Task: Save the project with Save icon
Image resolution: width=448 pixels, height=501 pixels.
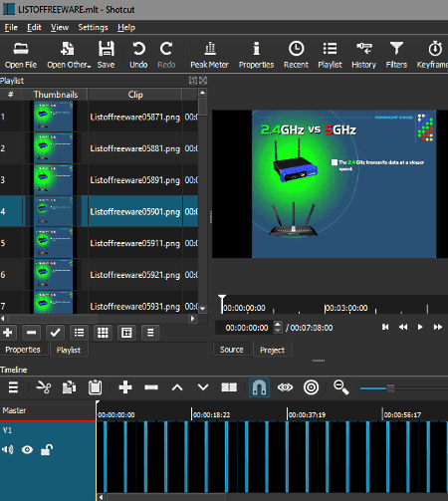Action: [x=106, y=55]
